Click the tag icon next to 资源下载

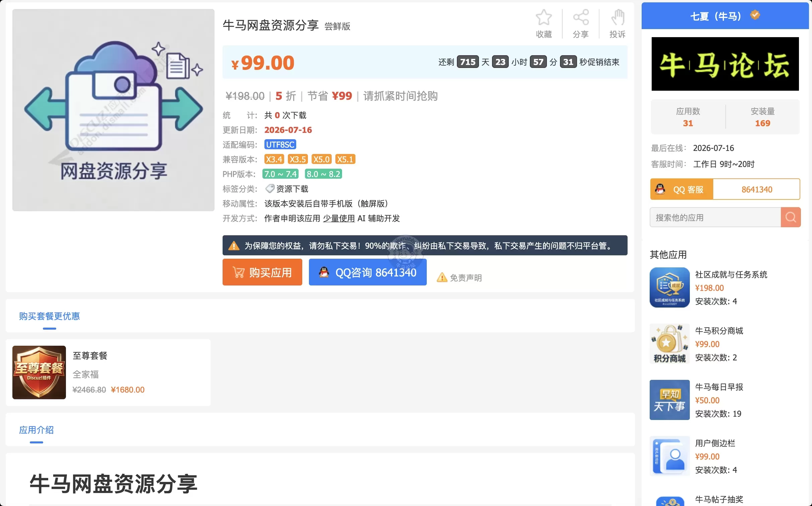tap(269, 189)
